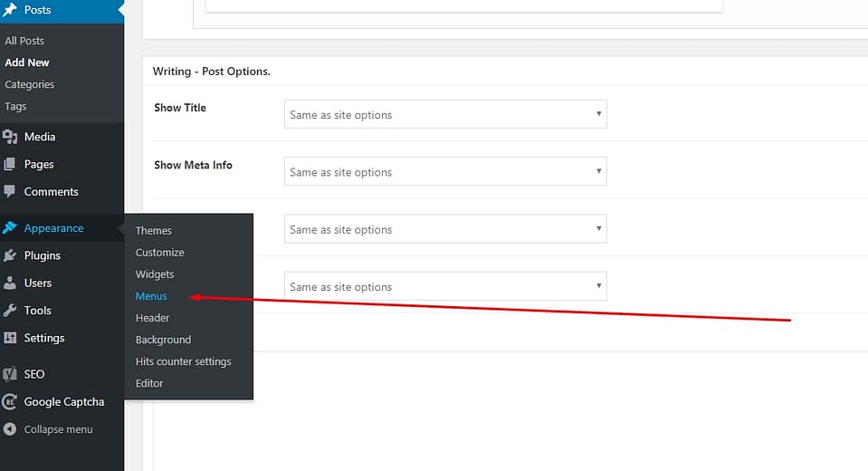The width and height of the screenshot is (868, 471).
Task: Click the Tools wrench icon
Action: (10, 311)
